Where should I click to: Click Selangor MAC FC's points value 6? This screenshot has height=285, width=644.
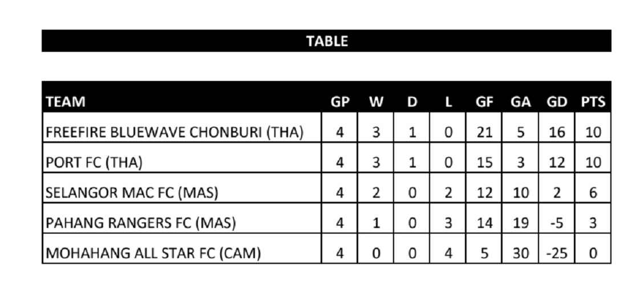tap(593, 193)
